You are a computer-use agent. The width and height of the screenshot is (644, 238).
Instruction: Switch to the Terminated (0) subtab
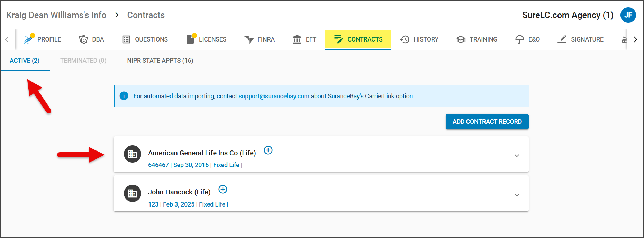(x=83, y=61)
